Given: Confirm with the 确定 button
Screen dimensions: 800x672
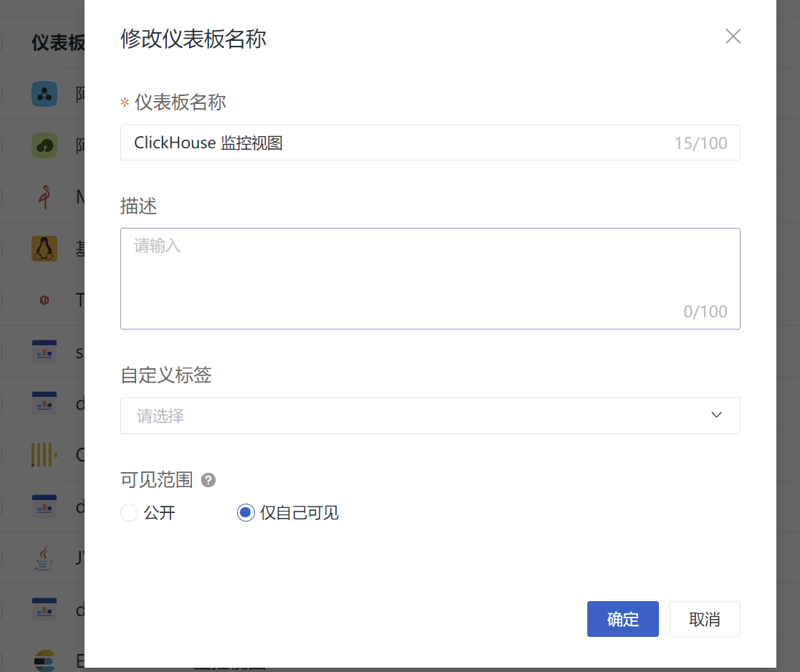Looking at the screenshot, I should [622, 619].
